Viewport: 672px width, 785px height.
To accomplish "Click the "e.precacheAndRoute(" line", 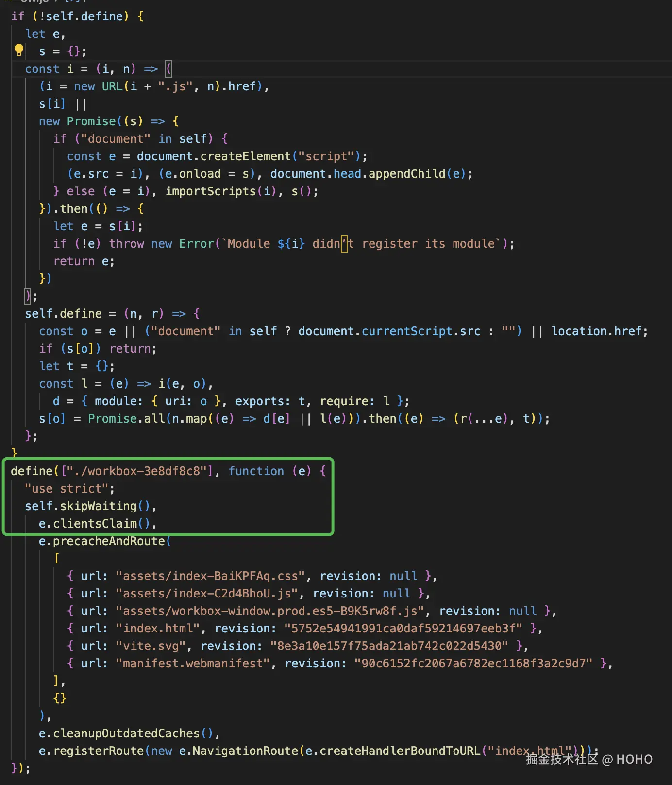I will (x=105, y=541).
